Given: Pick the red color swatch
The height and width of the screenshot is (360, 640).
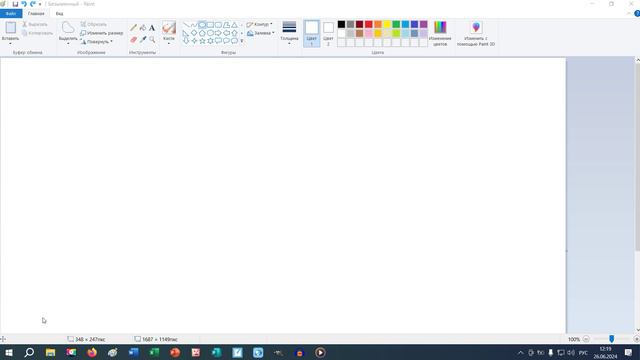Looking at the screenshot, I should [x=369, y=24].
